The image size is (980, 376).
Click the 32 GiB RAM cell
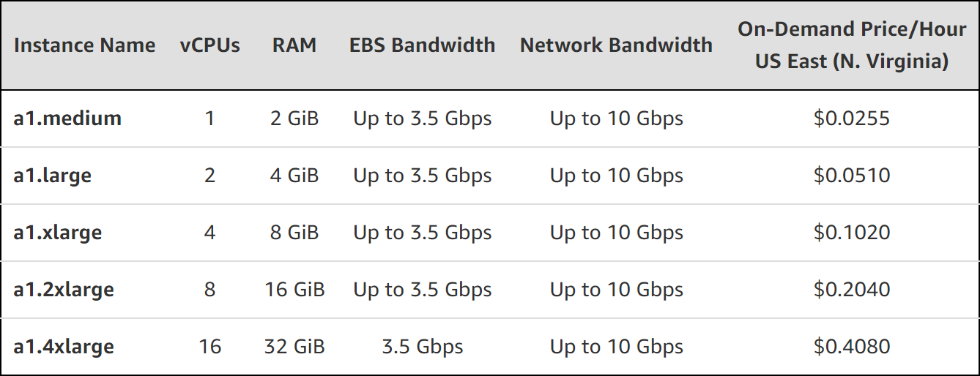click(x=294, y=347)
